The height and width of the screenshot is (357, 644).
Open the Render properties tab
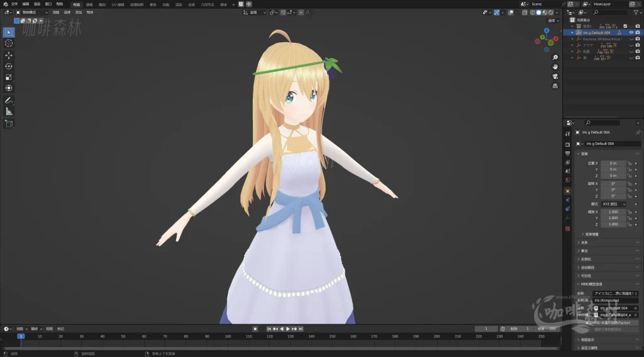tap(568, 144)
